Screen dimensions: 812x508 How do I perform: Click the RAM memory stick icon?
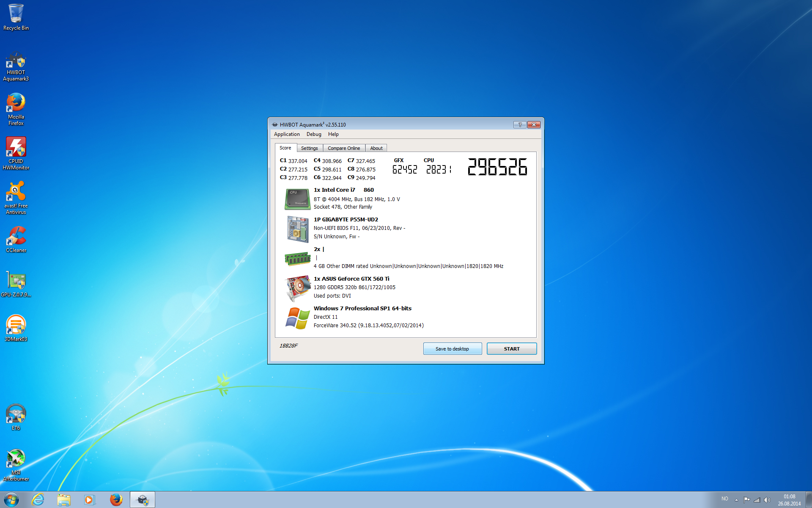[297, 258]
